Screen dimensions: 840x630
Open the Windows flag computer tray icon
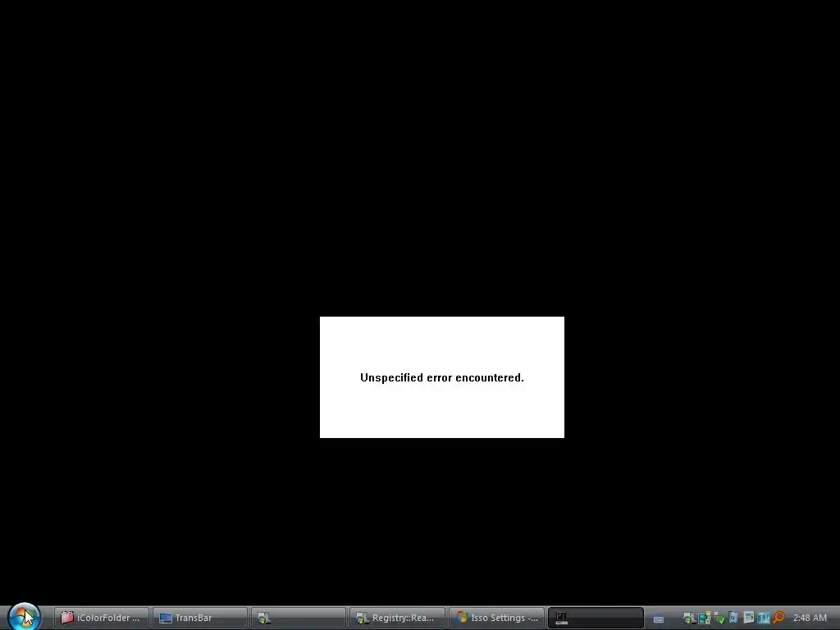(x=689, y=619)
